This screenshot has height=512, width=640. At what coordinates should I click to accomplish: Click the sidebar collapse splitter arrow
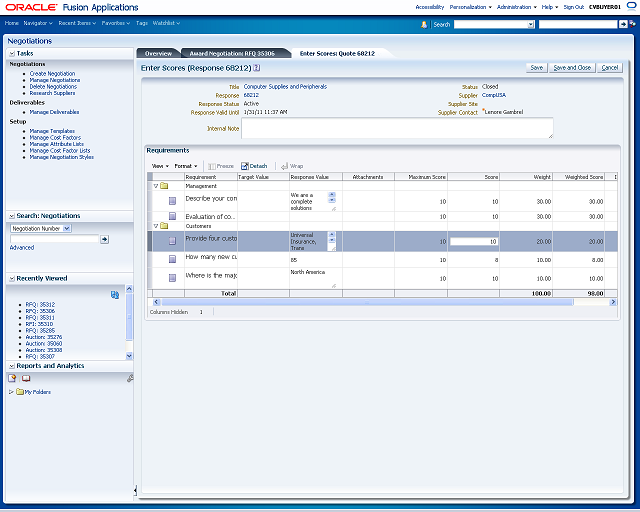click(135, 490)
